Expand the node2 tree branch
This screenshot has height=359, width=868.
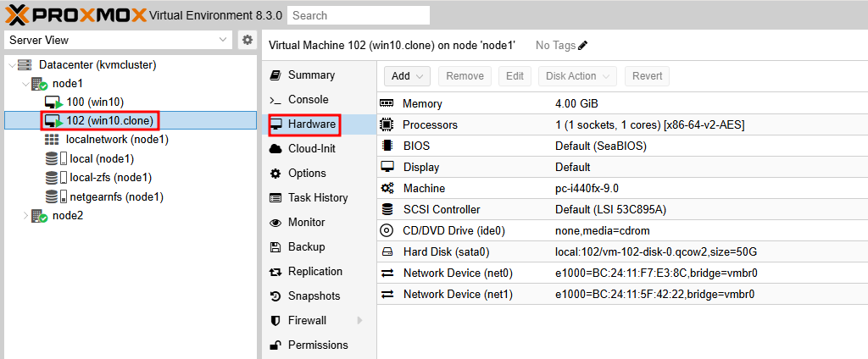(25, 216)
